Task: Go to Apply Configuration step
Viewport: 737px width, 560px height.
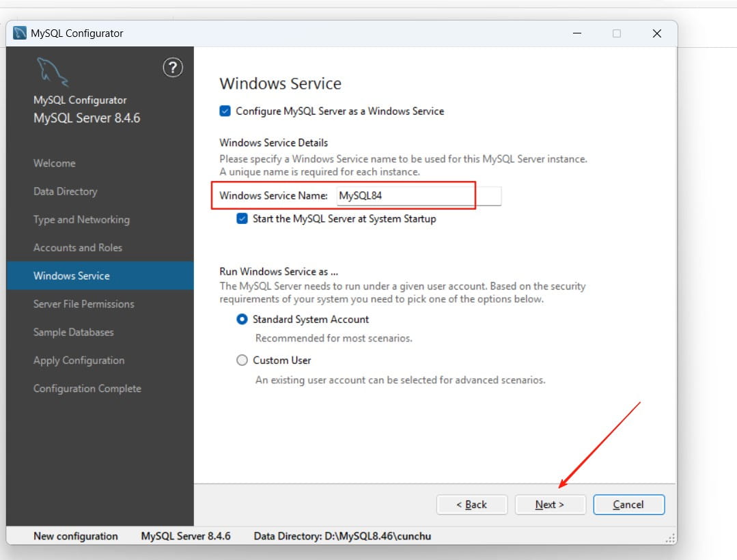Action: pos(79,361)
